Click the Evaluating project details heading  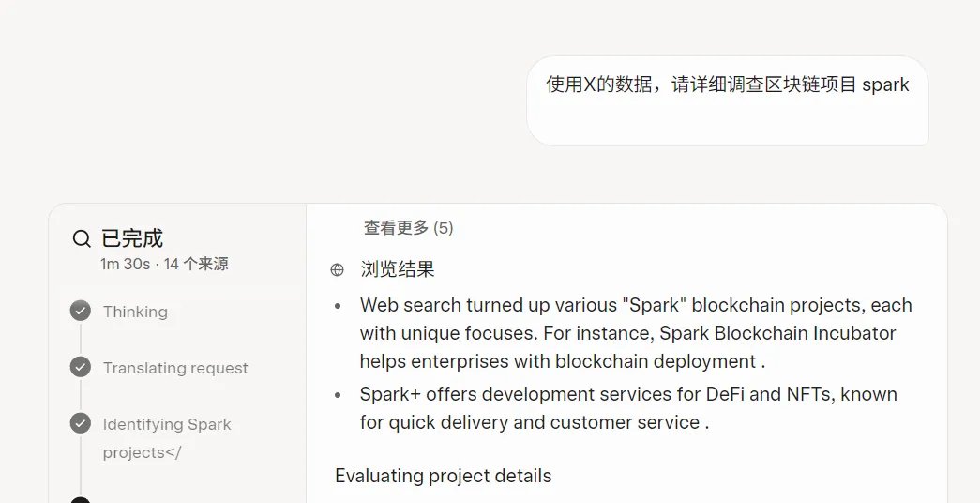444,476
